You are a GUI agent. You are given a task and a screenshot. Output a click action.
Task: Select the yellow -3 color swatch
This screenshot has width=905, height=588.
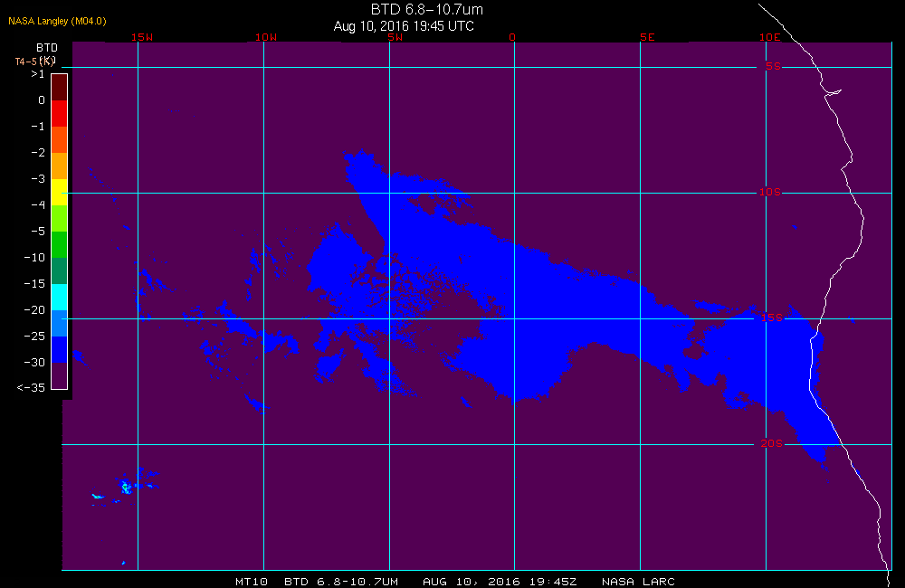point(60,192)
